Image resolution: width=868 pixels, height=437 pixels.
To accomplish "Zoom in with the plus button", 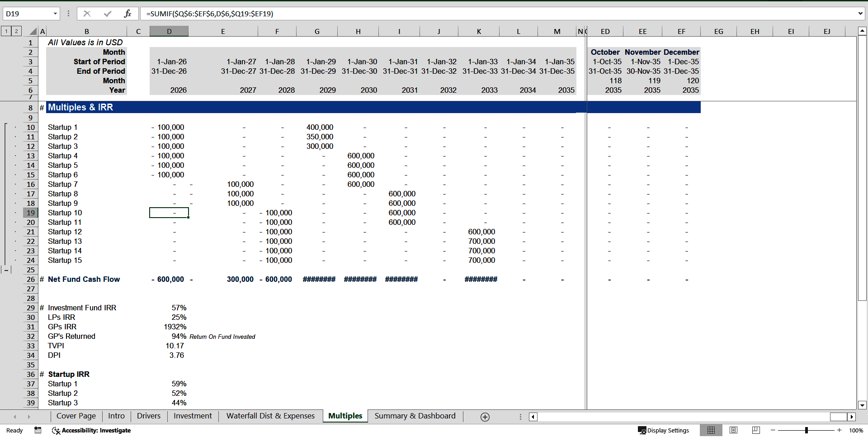I will pos(840,430).
